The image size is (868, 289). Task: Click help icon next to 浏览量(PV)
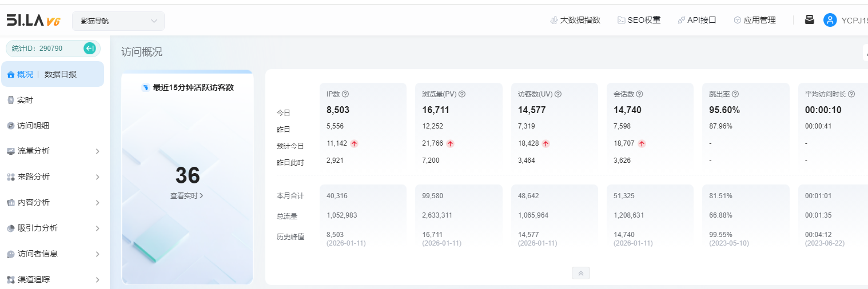(462, 94)
